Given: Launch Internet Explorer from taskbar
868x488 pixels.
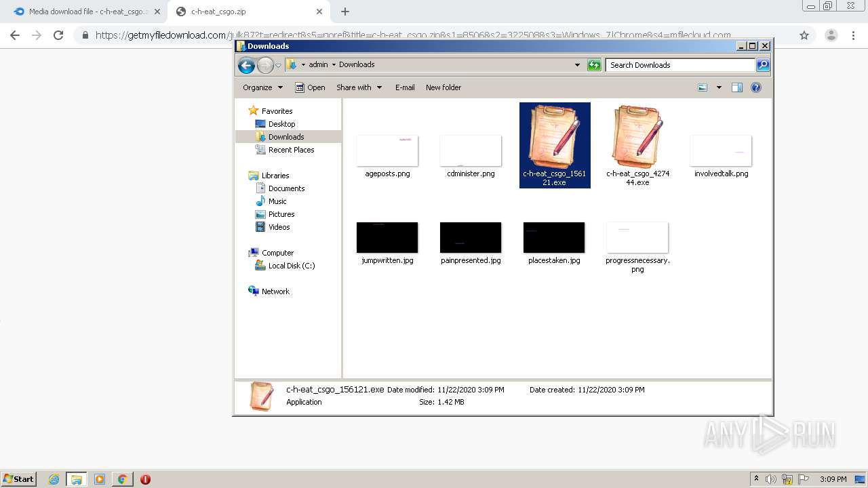Looking at the screenshot, I should [x=54, y=479].
